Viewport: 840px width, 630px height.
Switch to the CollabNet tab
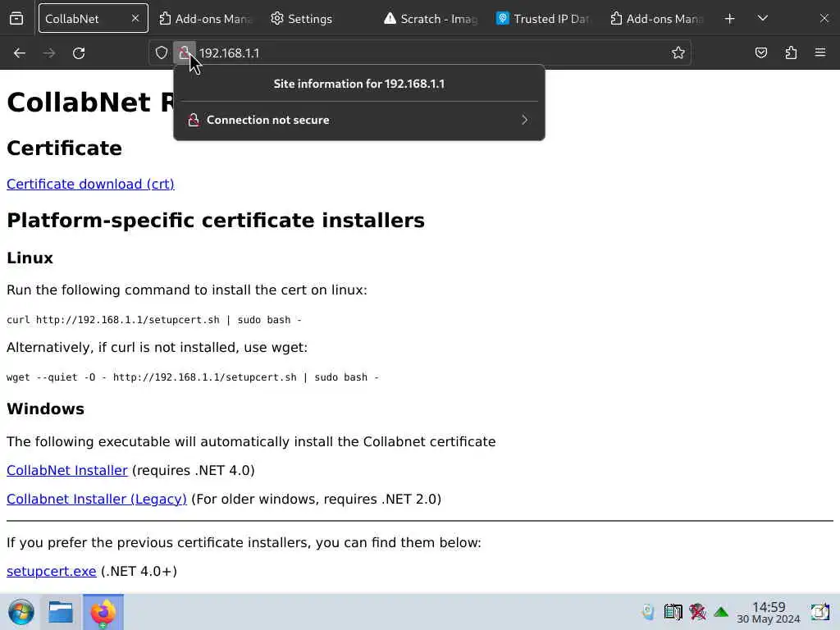[94, 18]
